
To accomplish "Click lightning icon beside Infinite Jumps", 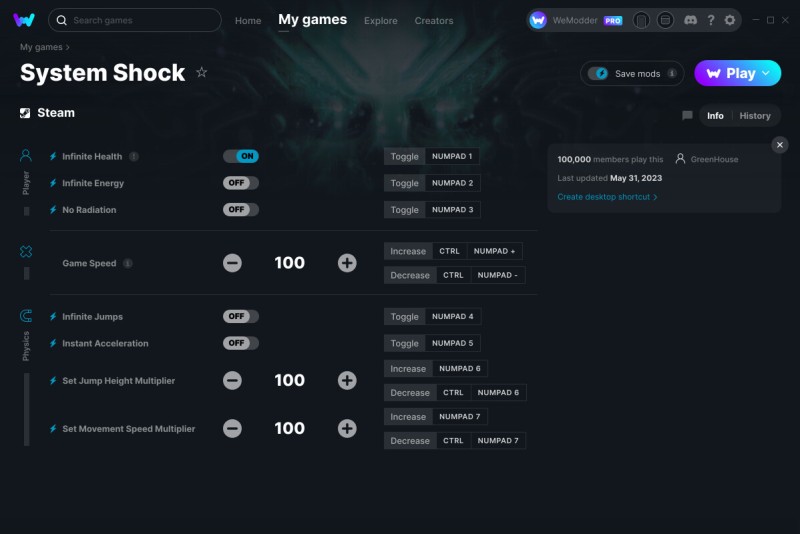I will 53,317.
